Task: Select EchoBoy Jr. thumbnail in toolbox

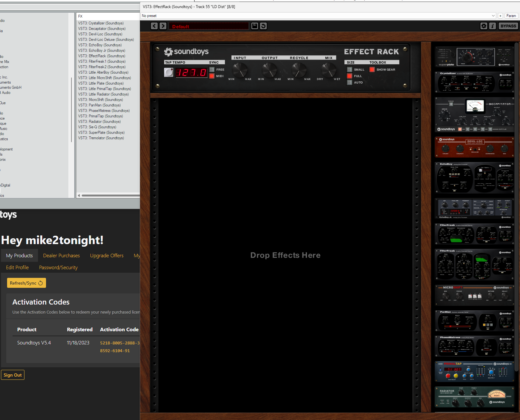Action: 474,208
